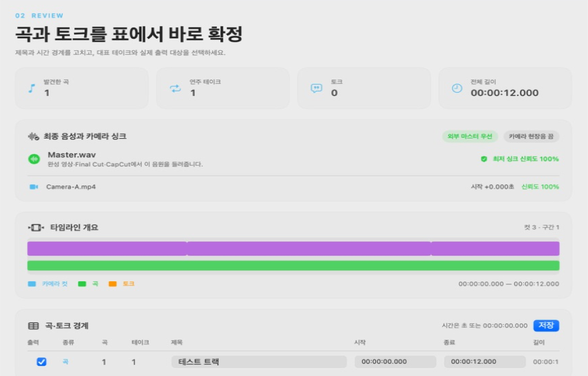Click the 제목 field containing 테스트 트랙
The height and width of the screenshot is (376, 588).
pos(259,362)
